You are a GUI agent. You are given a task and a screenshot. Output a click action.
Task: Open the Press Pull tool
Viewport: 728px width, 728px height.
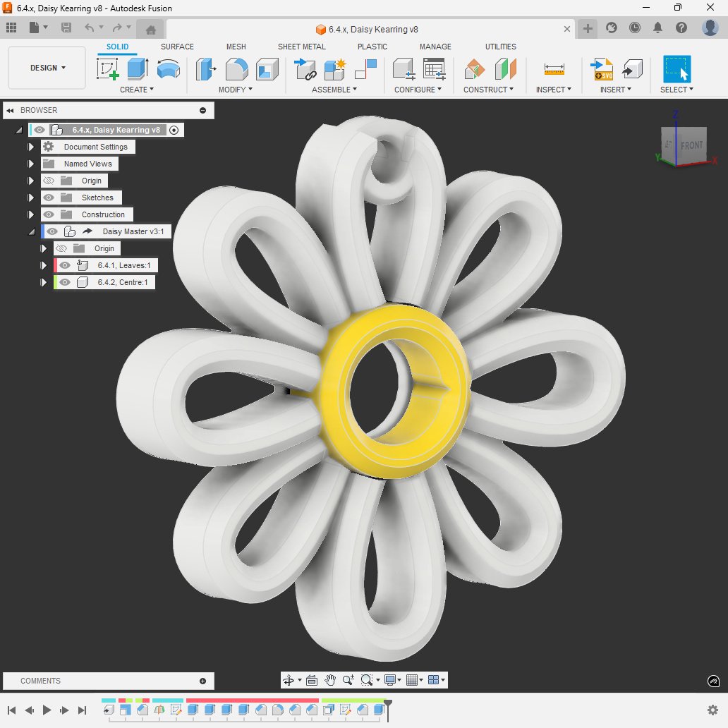pyautogui.click(x=205, y=71)
